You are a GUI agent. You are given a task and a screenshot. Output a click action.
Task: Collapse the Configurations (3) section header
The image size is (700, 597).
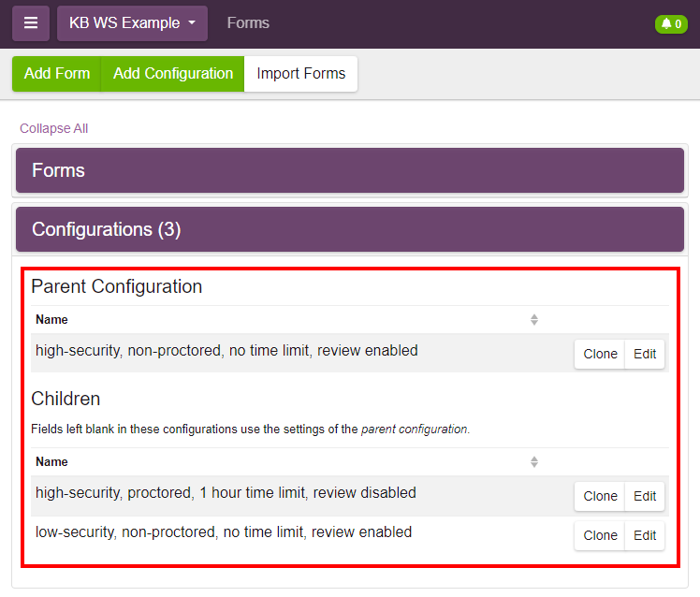point(350,229)
